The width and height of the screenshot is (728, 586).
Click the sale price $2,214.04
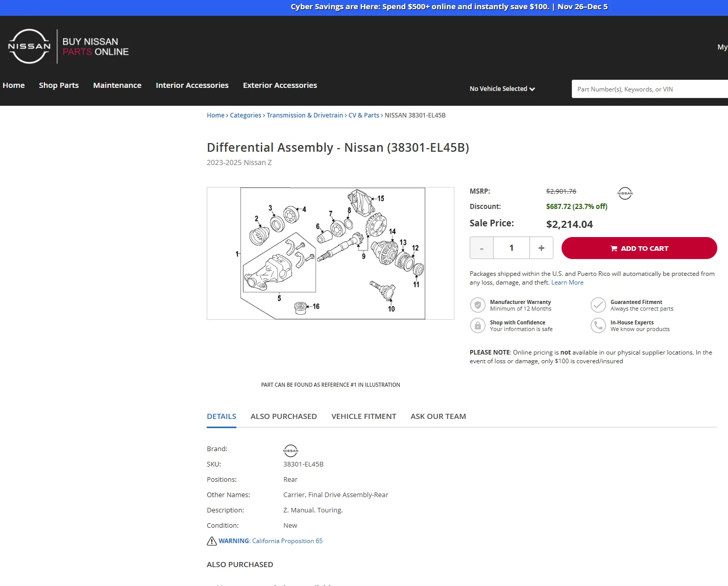pos(569,224)
